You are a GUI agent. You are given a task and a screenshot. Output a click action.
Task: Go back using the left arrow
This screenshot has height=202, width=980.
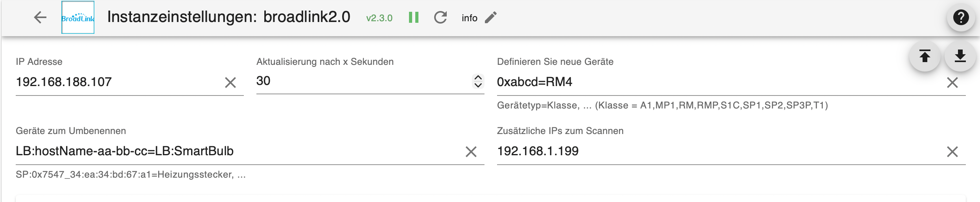pos(40,18)
